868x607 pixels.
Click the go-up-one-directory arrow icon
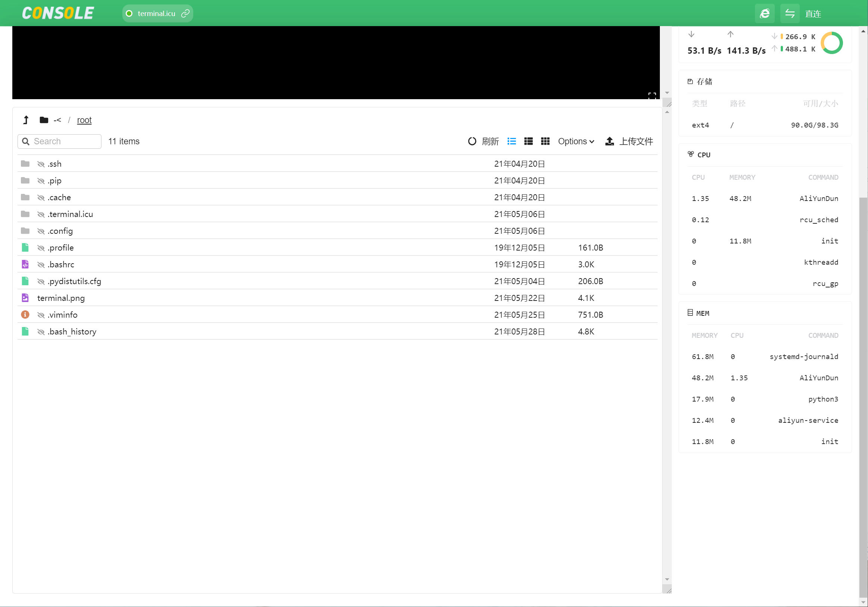[26, 120]
